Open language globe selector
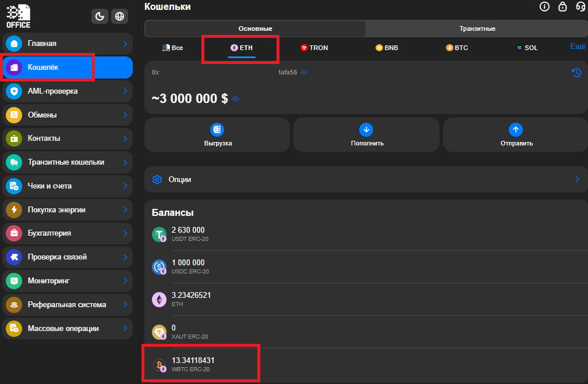The image size is (588, 384). [x=119, y=16]
